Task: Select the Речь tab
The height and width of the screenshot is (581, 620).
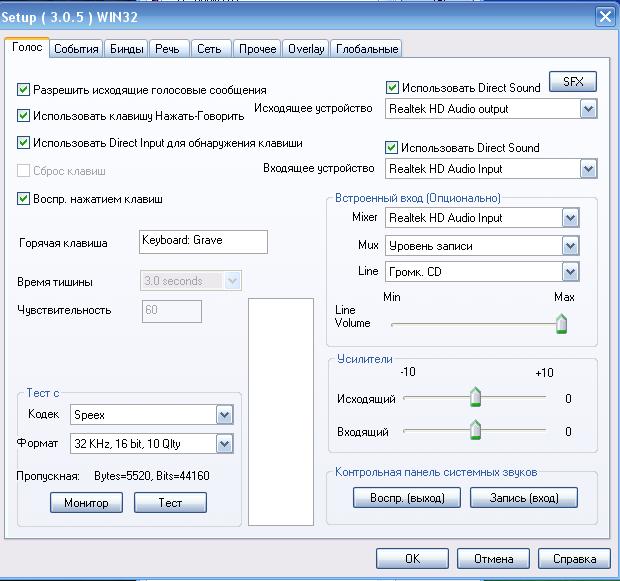Action: [x=169, y=49]
